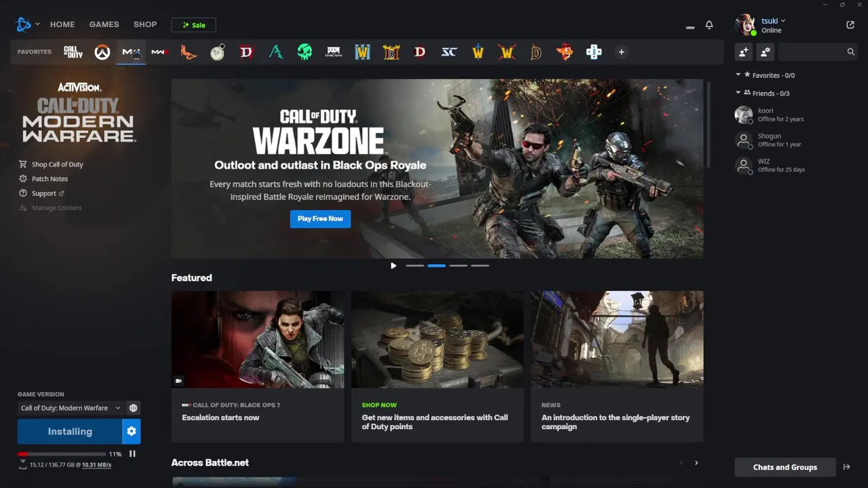
Task: Click the Installing button
Action: (x=70, y=431)
